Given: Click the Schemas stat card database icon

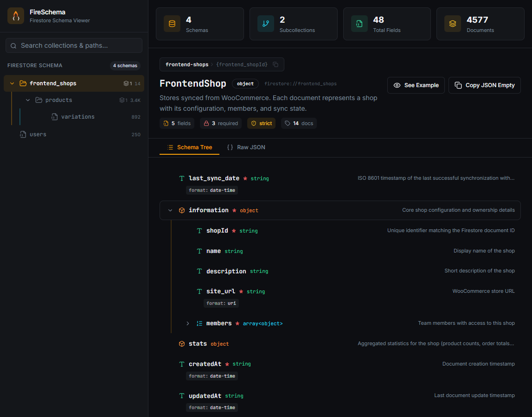Looking at the screenshot, I should pyautogui.click(x=171, y=24).
